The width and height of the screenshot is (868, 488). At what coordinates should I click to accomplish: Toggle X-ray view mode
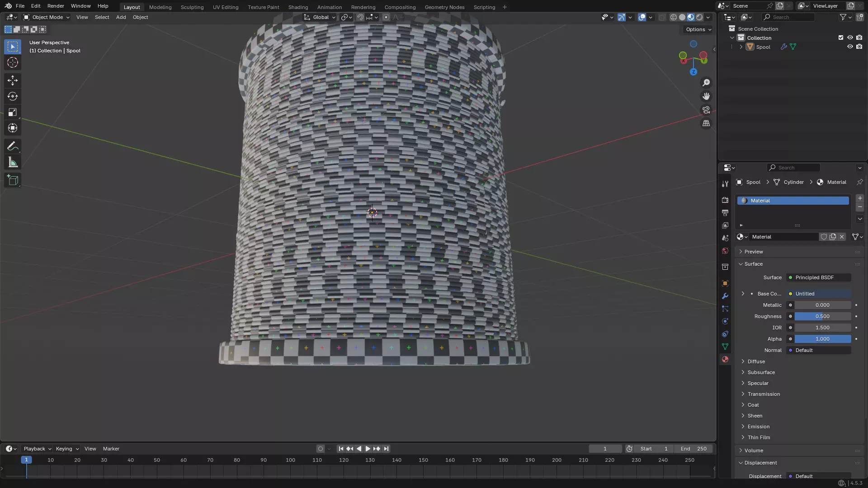click(662, 17)
